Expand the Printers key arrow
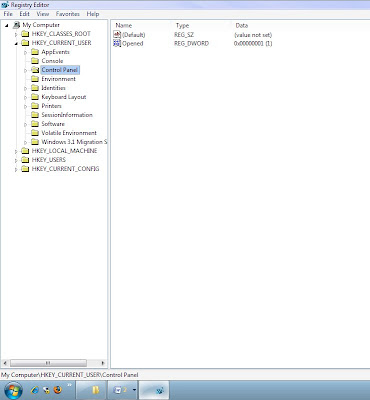This screenshot has height=400, width=370. click(x=25, y=106)
